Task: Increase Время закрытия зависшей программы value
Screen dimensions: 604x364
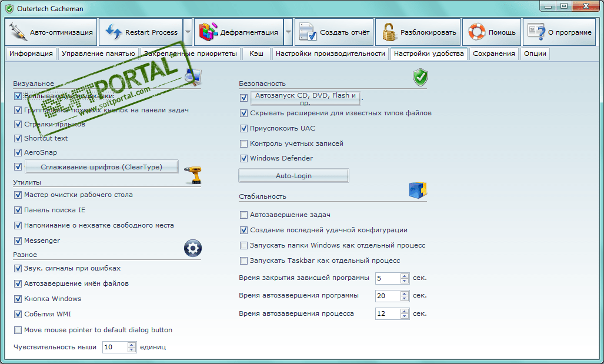Action: click(x=404, y=276)
